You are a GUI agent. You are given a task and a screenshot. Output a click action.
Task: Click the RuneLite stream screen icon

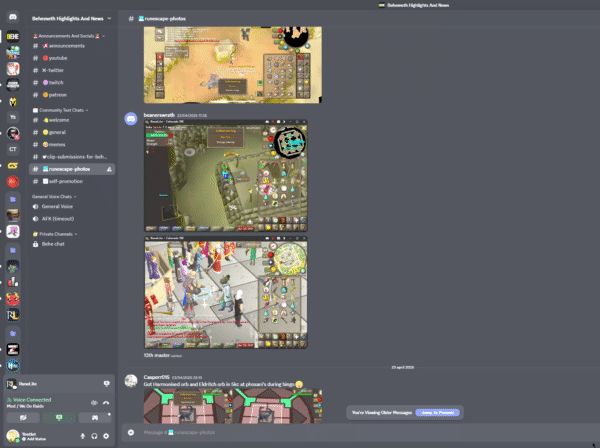point(106,383)
